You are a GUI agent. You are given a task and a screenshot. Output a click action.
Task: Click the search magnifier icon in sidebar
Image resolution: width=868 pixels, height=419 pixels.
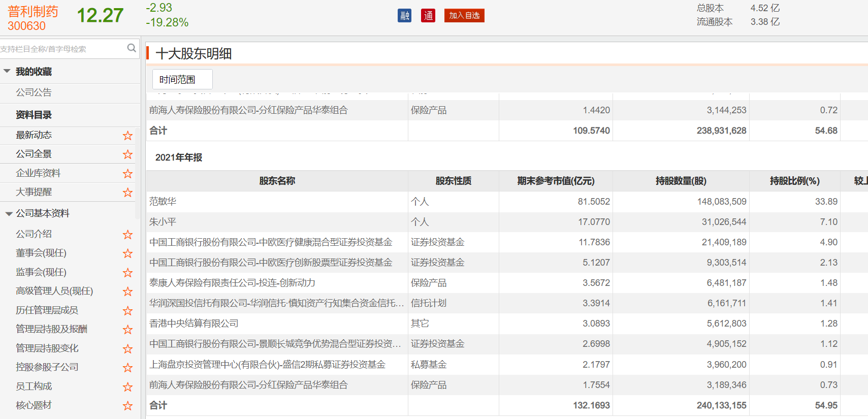pos(132,48)
